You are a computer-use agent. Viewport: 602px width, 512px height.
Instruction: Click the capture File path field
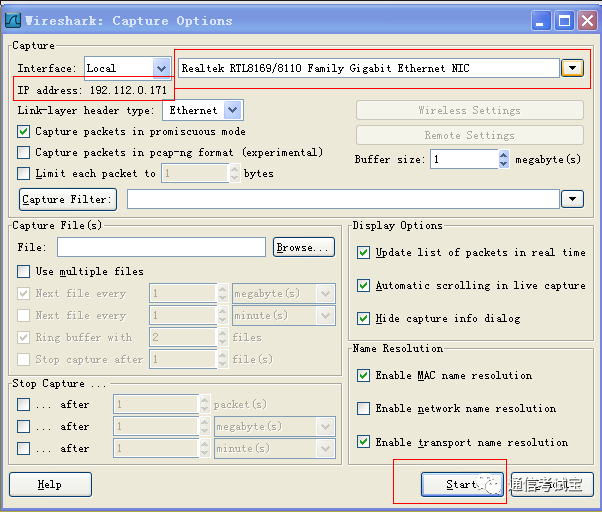(x=161, y=247)
